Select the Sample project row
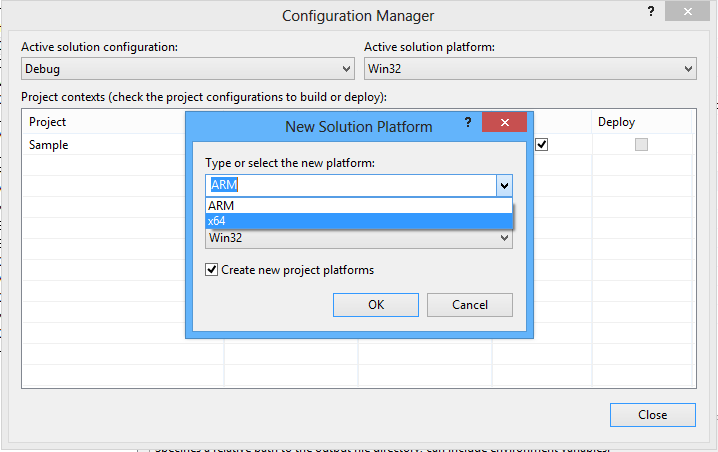This screenshot has height=452, width=718. pyautogui.click(x=100, y=145)
